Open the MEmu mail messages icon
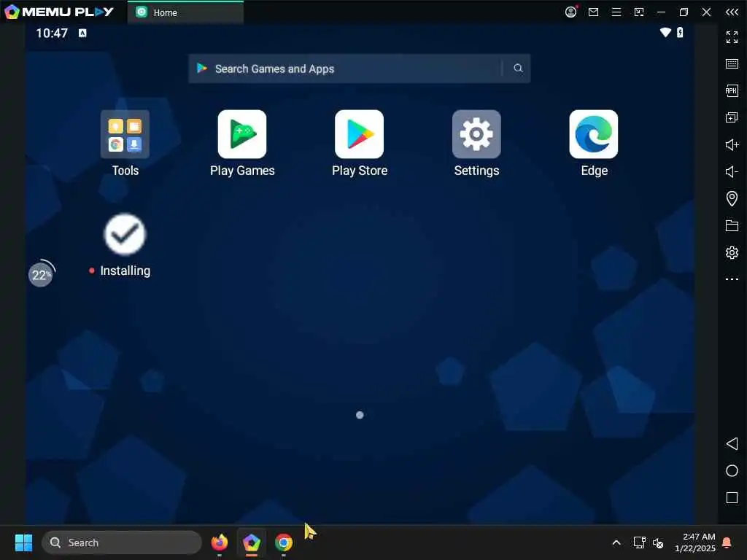 pos(593,12)
